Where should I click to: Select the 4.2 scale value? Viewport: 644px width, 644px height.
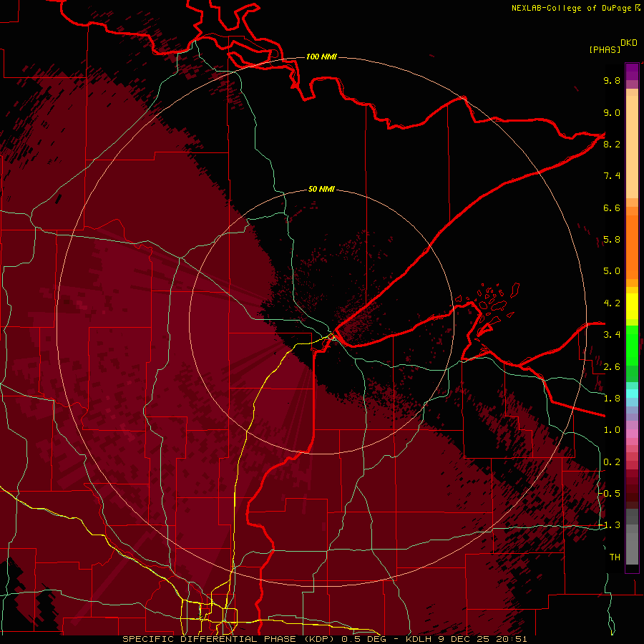click(x=612, y=303)
